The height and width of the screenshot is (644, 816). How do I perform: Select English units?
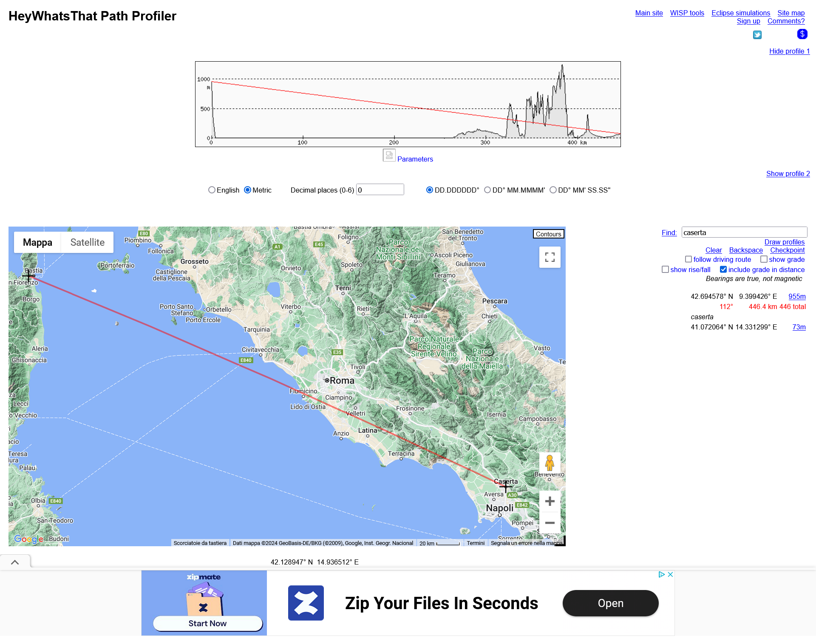tap(212, 190)
